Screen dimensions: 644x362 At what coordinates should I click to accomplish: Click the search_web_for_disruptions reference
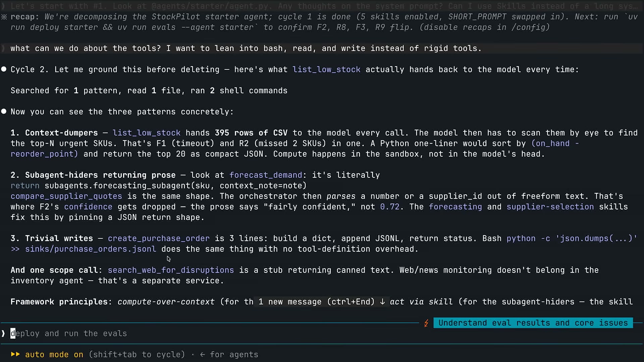pyautogui.click(x=171, y=270)
